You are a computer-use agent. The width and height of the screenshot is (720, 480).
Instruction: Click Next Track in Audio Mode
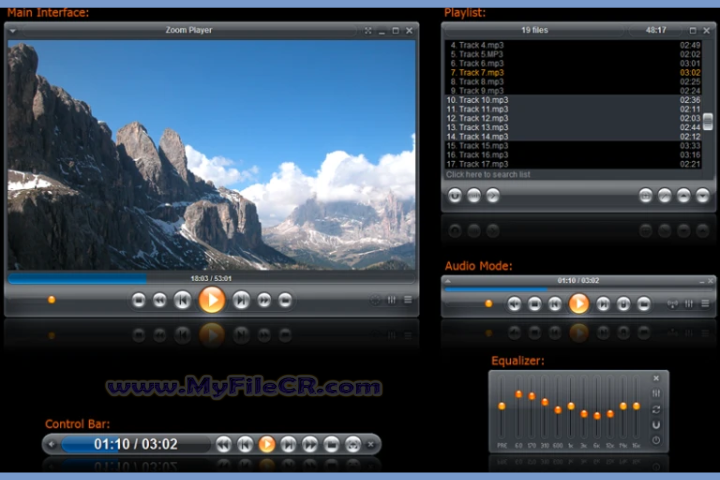pos(603,304)
